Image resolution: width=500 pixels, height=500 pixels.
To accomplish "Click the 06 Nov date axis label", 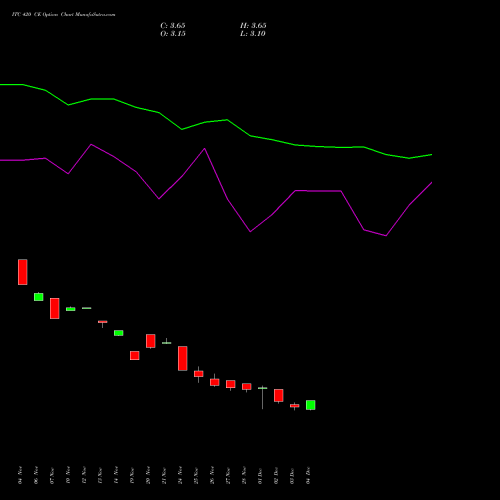I will 36,475.
